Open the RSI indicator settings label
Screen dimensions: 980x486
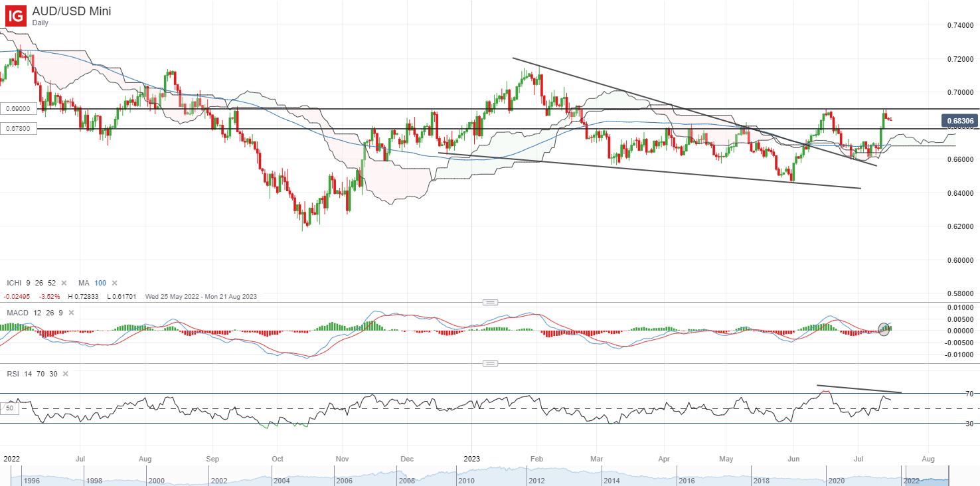13,374
